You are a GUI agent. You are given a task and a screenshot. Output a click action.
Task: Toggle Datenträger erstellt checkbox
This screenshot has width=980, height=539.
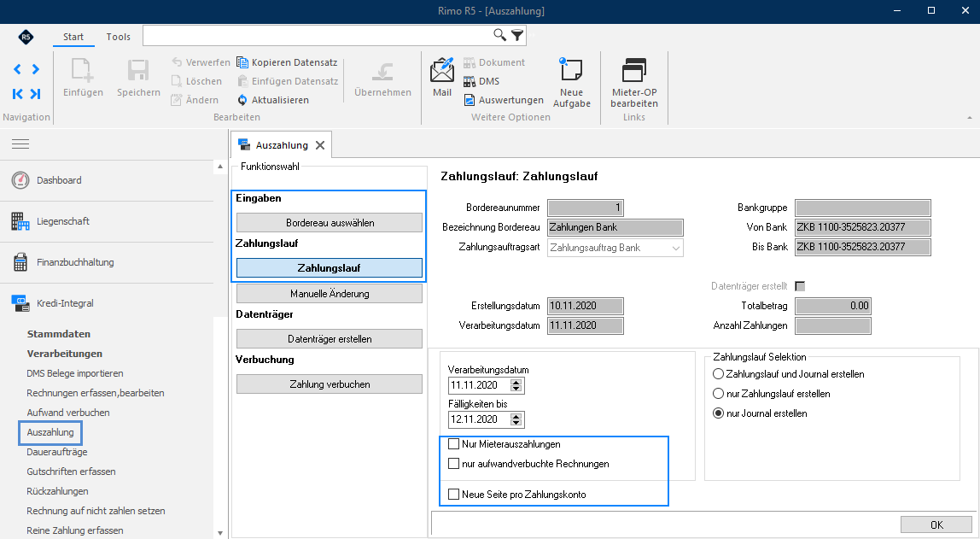pyautogui.click(x=800, y=286)
